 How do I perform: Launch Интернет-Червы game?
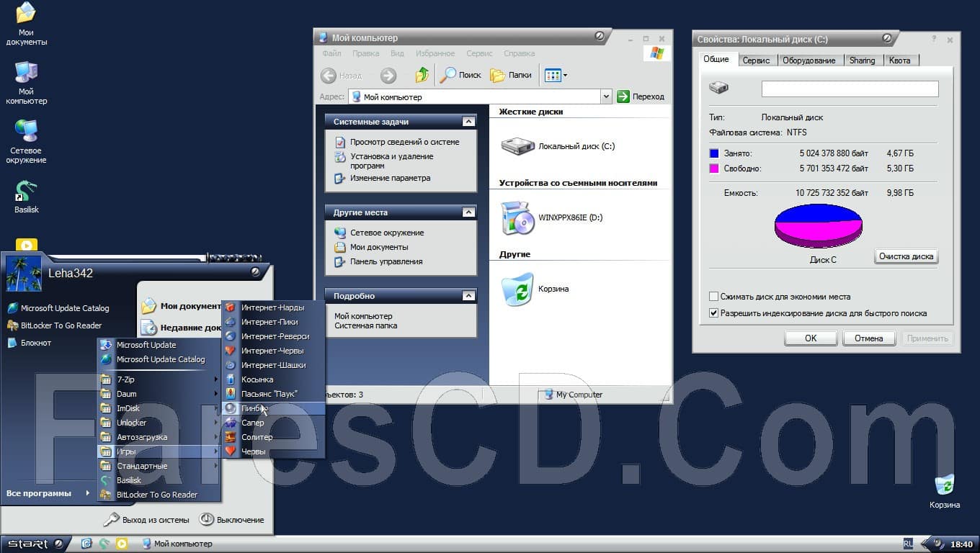[273, 351]
